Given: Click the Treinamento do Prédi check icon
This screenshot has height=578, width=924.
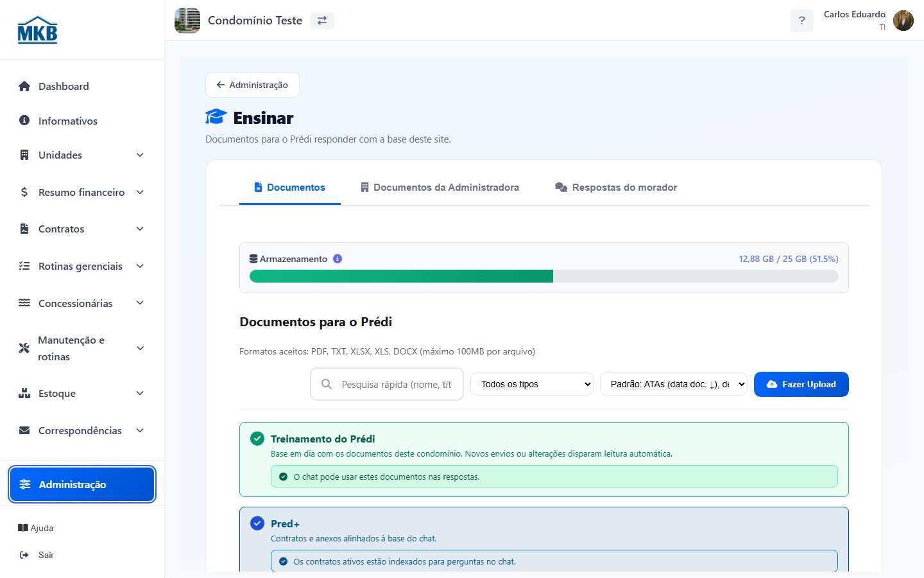Looking at the screenshot, I should [x=257, y=439].
